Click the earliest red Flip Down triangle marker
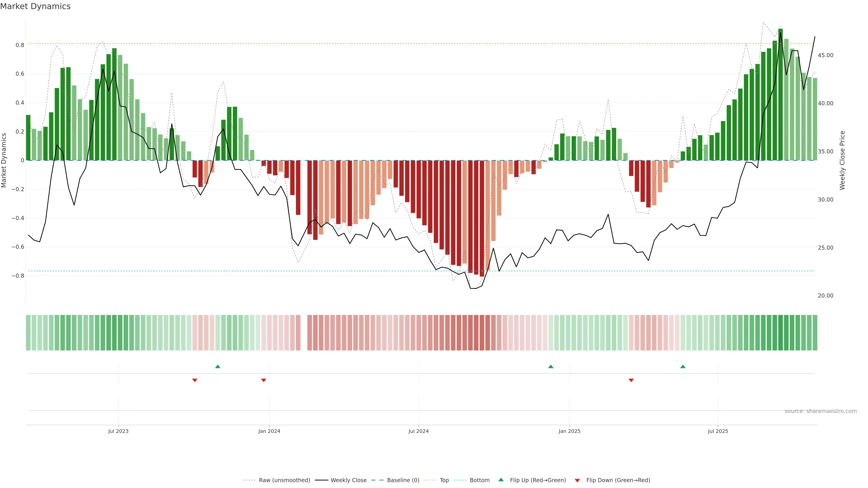Viewport: 868px width, 488px height. click(x=194, y=380)
